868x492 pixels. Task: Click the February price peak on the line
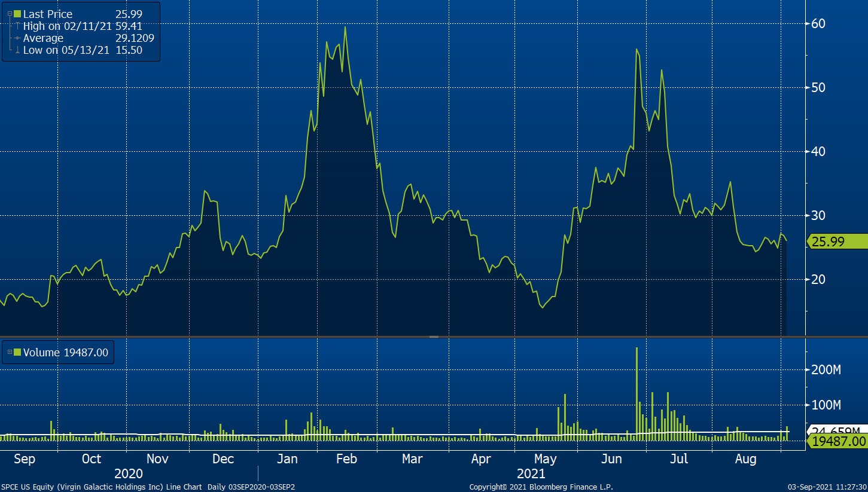(345, 27)
